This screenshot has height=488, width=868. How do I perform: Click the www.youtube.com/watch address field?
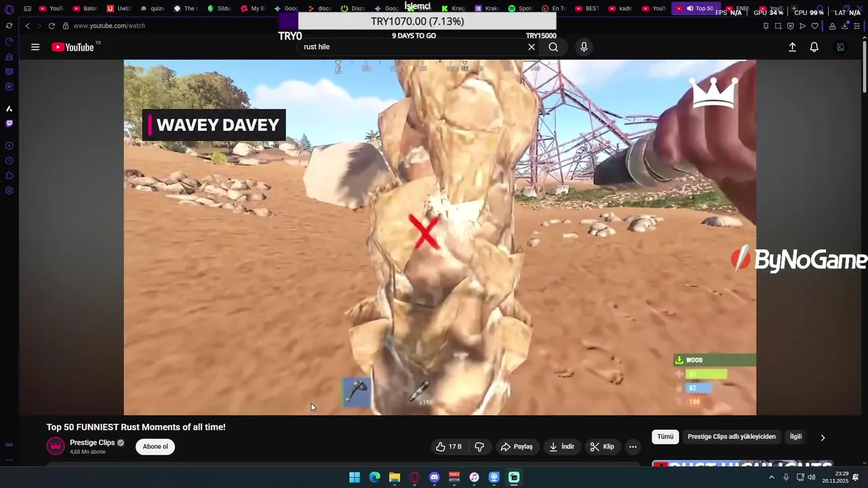point(109,26)
